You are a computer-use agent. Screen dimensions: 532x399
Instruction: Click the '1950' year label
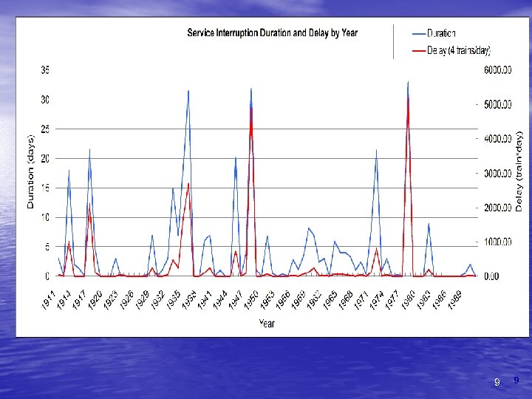coord(252,300)
